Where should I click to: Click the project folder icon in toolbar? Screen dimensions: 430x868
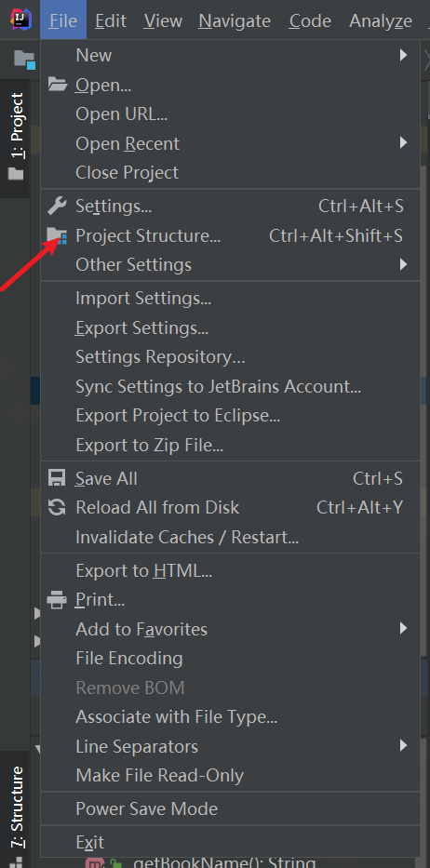click(24, 59)
